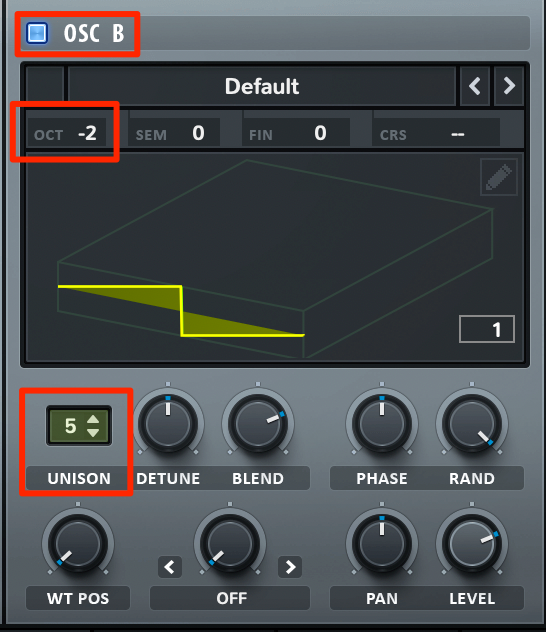Click the WT POS knob
This screenshot has width=546, height=632.
(78, 544)
